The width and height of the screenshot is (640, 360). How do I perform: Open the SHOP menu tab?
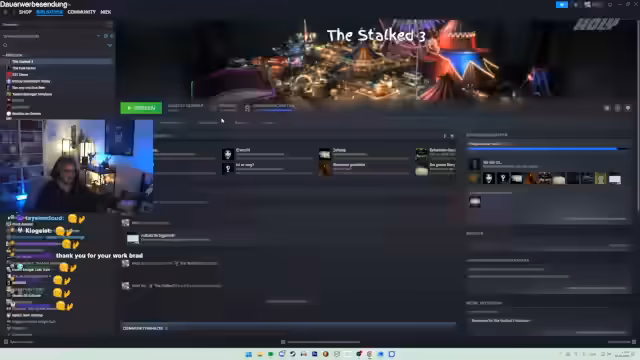point(25,12)
